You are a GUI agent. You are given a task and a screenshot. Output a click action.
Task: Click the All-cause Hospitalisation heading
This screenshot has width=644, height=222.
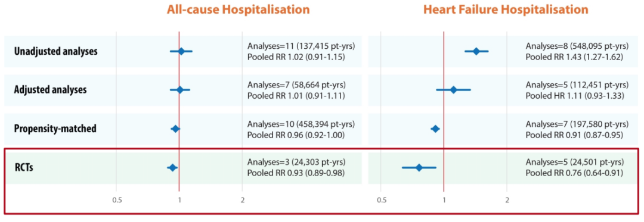pyautogui.click(x=238, y=10)
